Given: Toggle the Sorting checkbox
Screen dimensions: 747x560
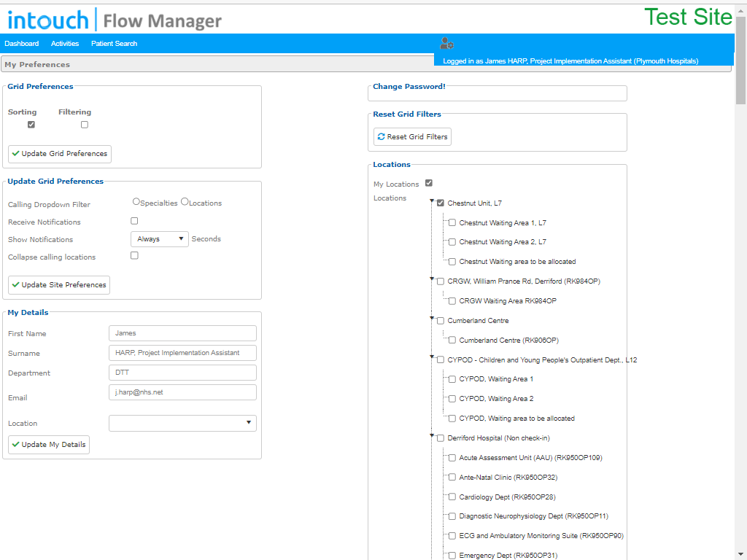Looking at the screenshot, I should (x=31, y=124).
